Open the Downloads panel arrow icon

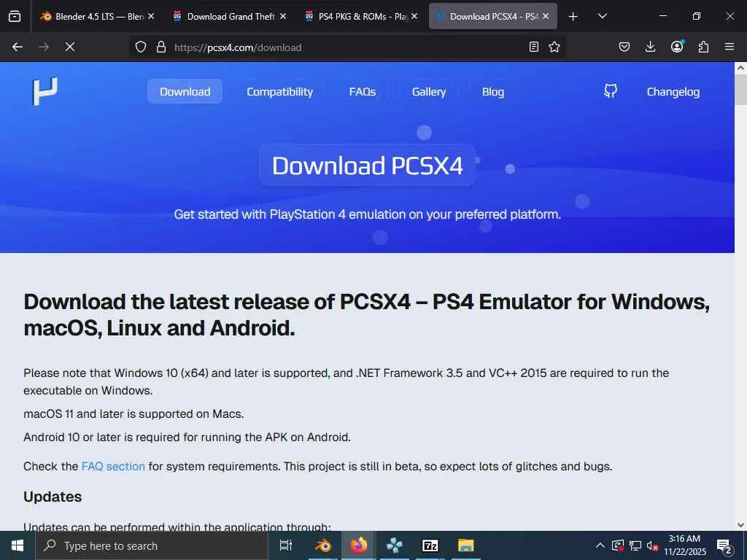point(650,47)
